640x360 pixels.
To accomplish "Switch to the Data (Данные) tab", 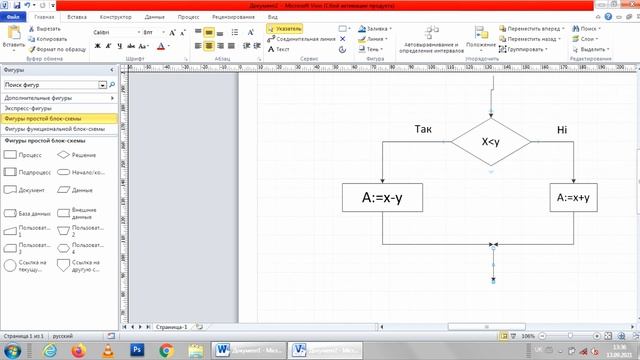I will pos(155,17).
